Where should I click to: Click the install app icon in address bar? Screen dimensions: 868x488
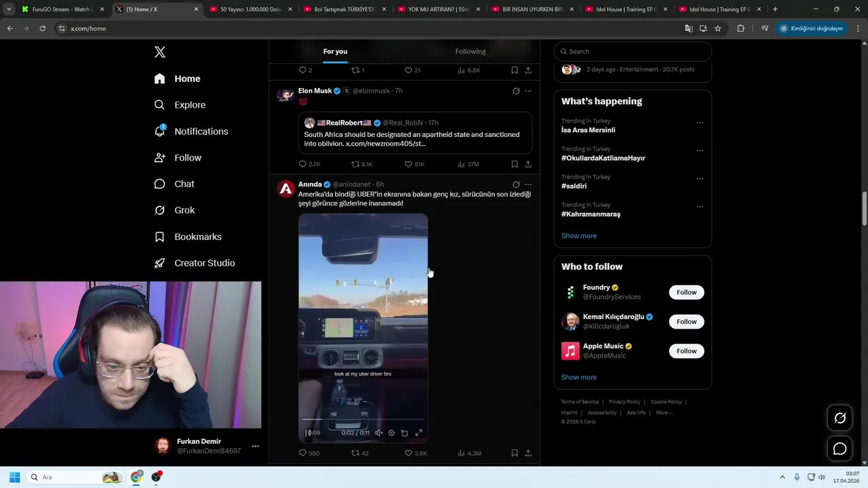point(703,28)
